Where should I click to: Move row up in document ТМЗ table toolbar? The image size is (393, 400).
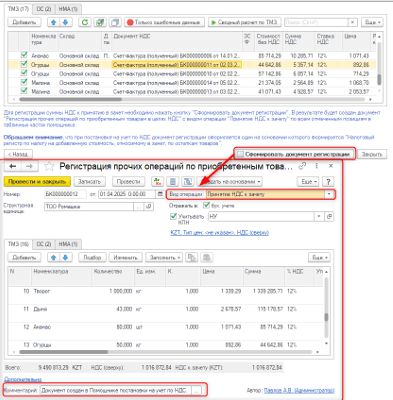[53, 257]
